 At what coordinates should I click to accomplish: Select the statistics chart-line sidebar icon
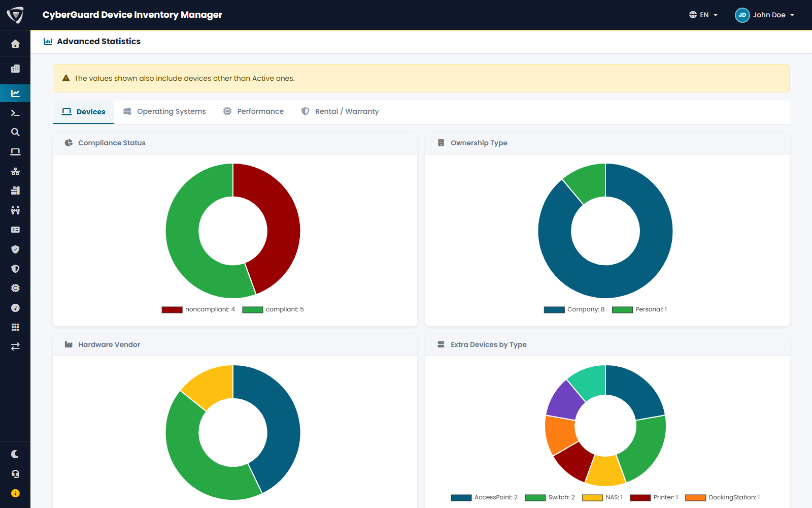[15, 93]
